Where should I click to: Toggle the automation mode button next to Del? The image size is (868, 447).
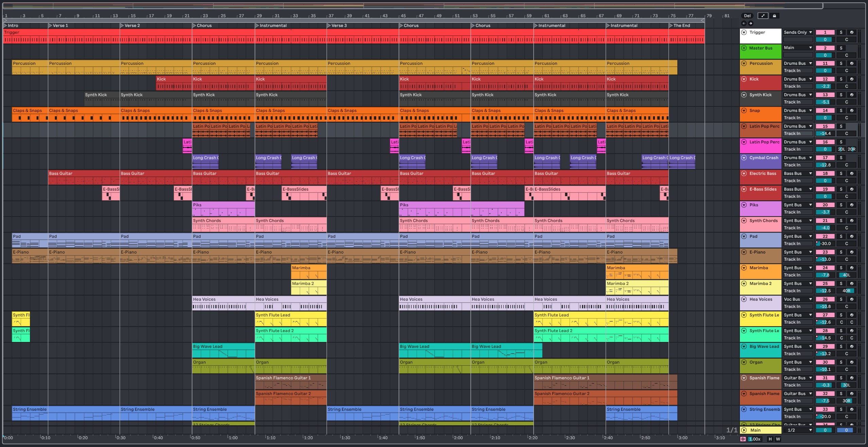click(x=763, y=16)
